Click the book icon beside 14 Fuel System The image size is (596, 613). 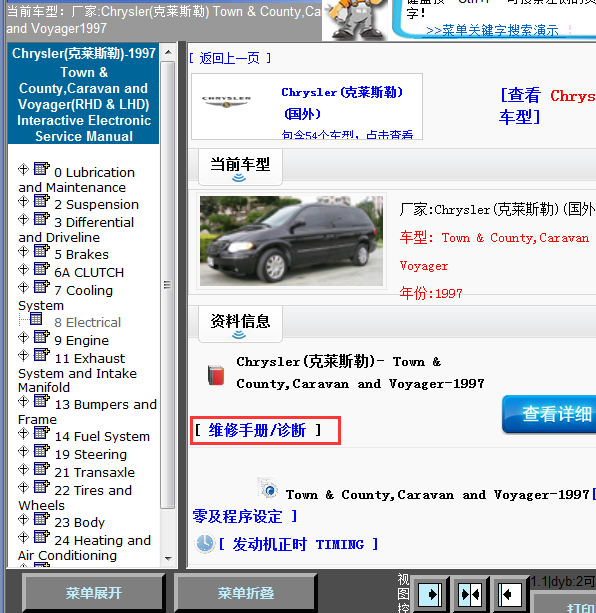click(x=41, y=432)
